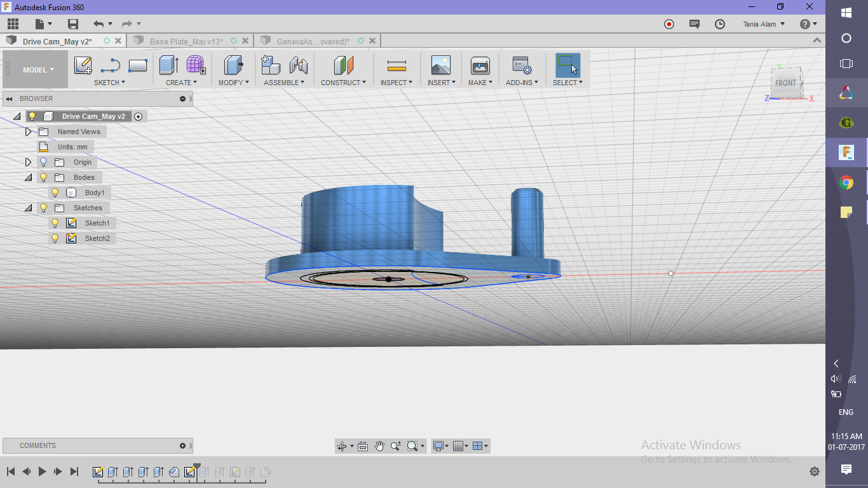The height and width of the screenshot is (488, 868).
Task: Open the comments notification icon
Action: 695,24
